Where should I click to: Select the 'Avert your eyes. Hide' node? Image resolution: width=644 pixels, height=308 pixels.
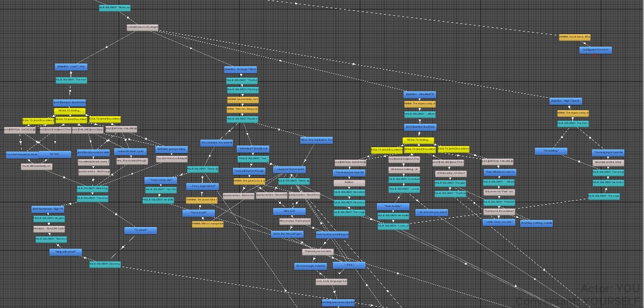click(93, 152)
